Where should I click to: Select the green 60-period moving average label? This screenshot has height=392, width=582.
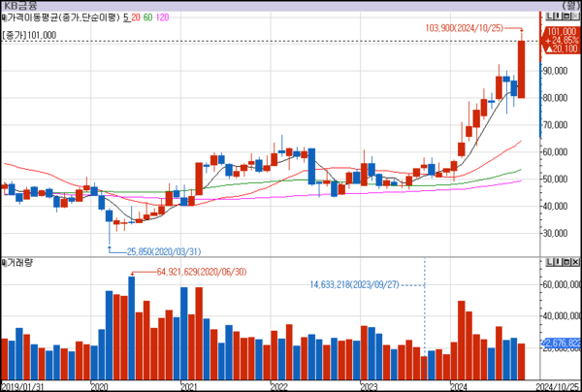[x=150, y=18]
